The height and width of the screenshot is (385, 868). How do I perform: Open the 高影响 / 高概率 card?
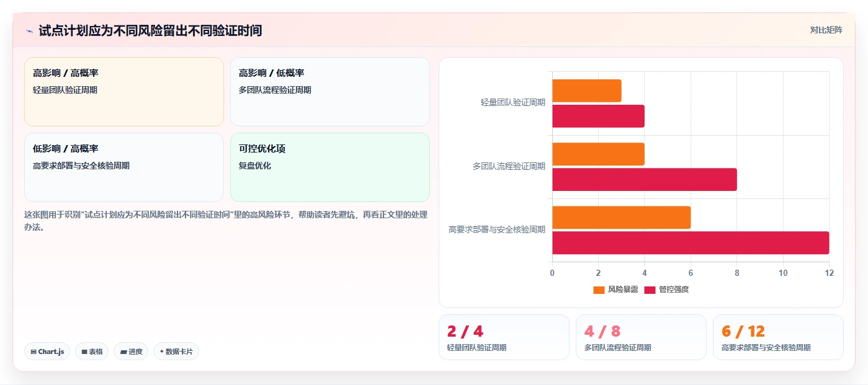pyautogui.click(x=124, y=92)
